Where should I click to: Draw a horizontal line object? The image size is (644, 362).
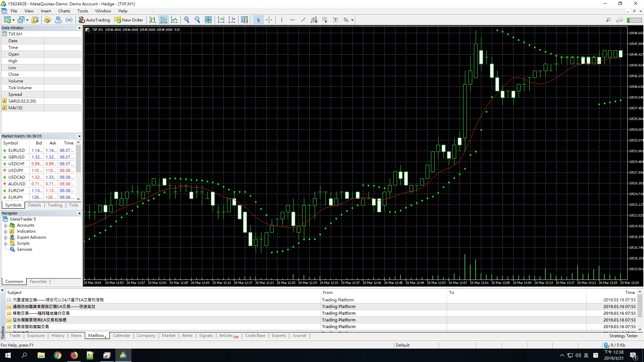[x=292, y=20]
